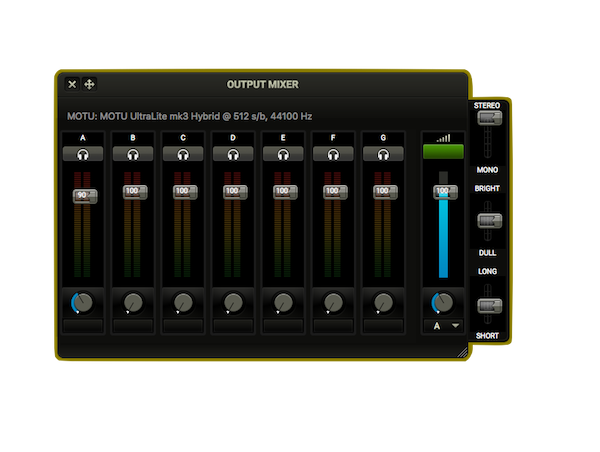Click the pan knob of channel E
Viewport: 600px width, 452px height.
point(284,303)
